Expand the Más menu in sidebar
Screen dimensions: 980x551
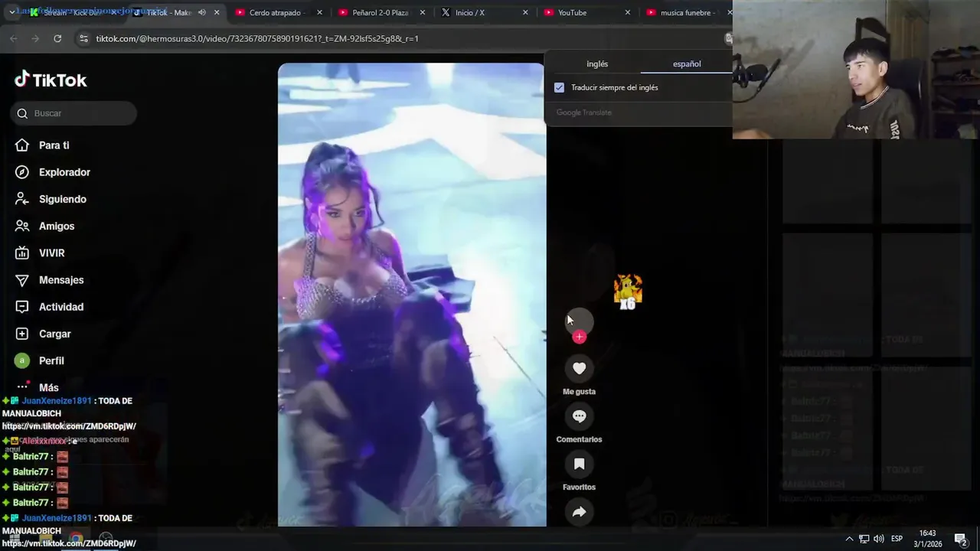[x=38, y=387]
